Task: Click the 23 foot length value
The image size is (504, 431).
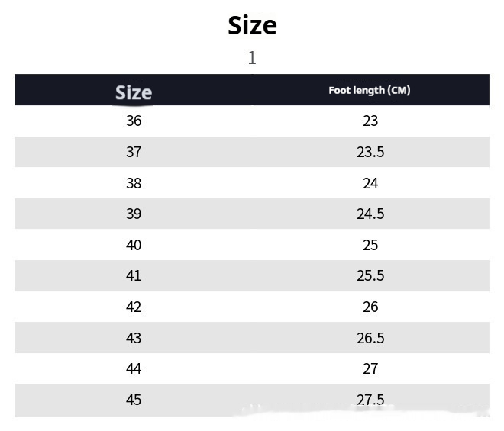Action: click(x=370, y=121)
